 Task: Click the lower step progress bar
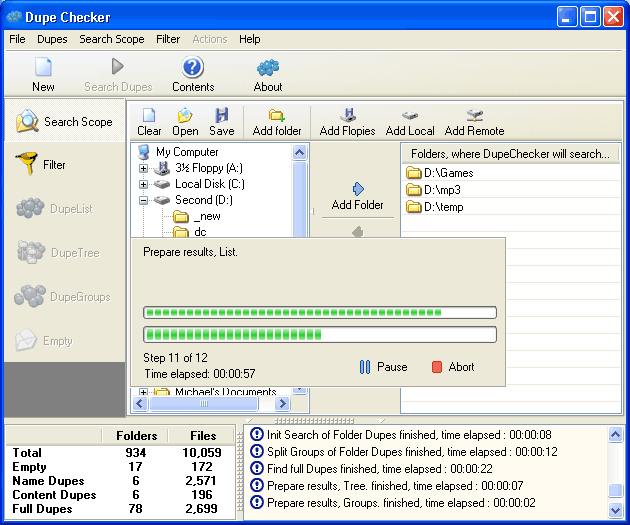tap(320, 335)
